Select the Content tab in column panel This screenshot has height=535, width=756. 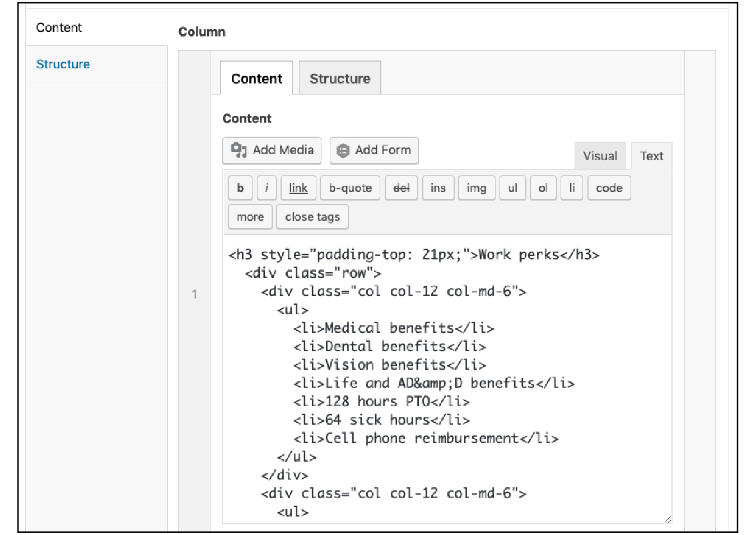(256, 79)
